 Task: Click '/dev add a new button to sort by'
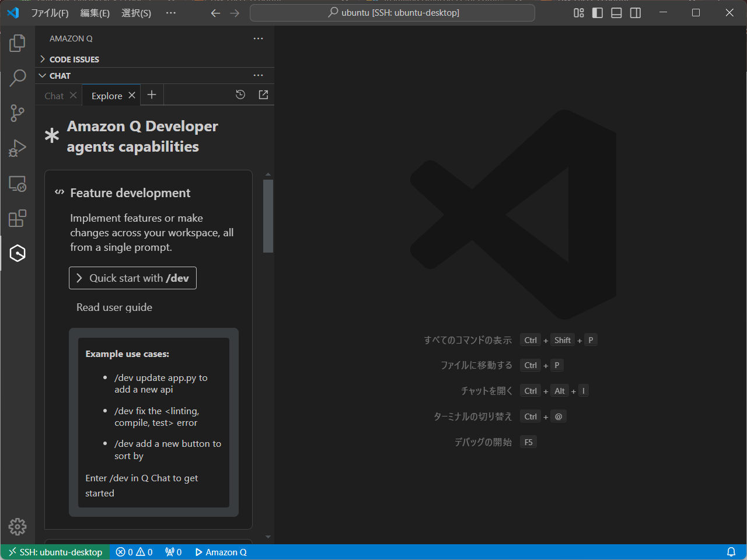(x=168, y=450)
